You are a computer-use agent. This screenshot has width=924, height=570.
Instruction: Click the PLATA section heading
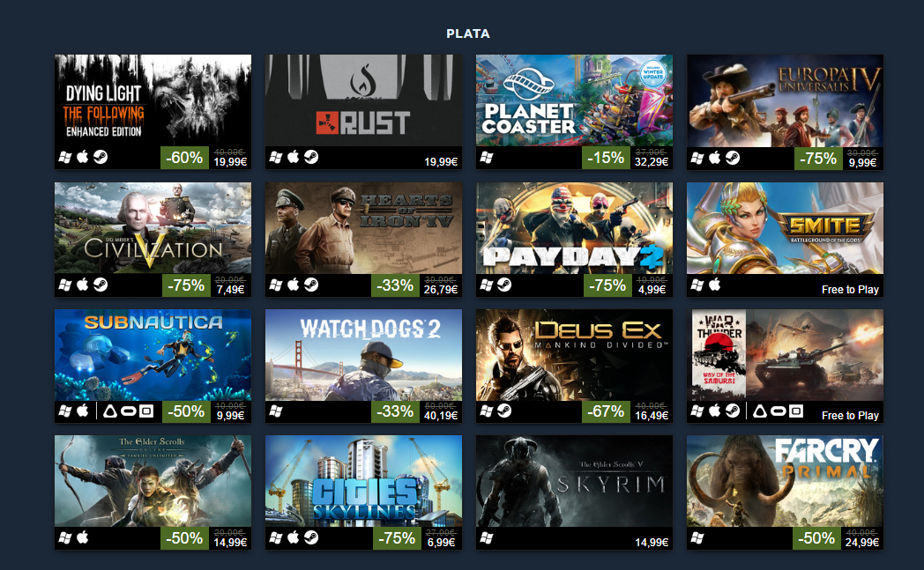tap(468, 33)
